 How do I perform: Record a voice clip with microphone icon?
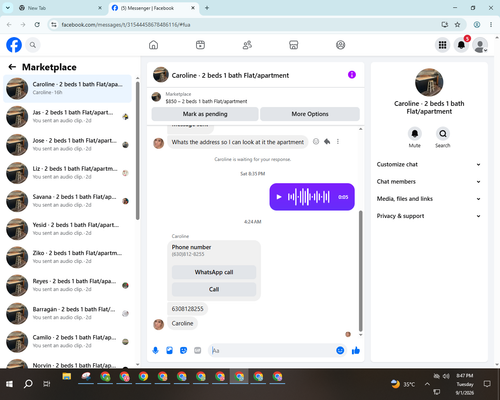pyautogui.click(x=155, y=350)
